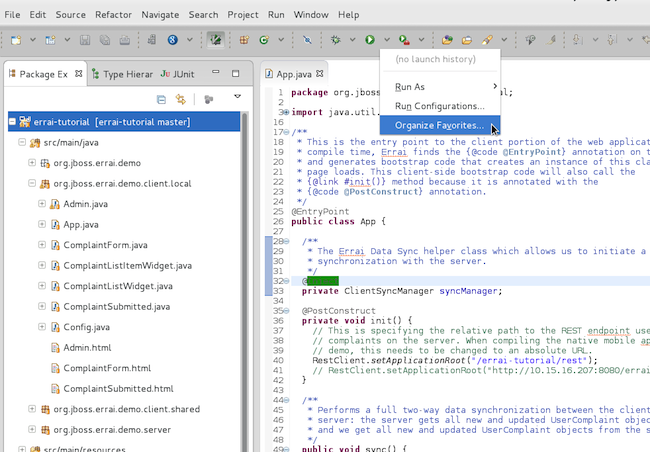Click the Debug bug icon in toolbar
Screen dimensions: 650x452
pos(338,40)
